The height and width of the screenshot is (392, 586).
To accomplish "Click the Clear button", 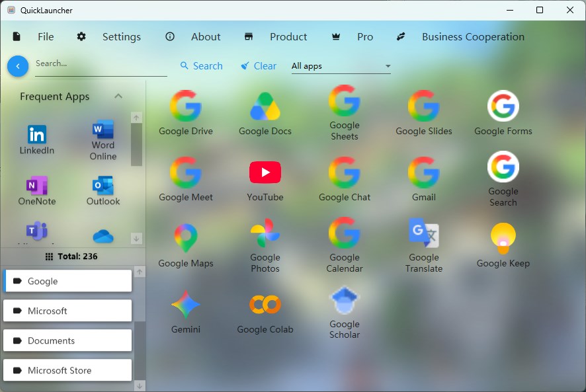I will click(259, 65).
